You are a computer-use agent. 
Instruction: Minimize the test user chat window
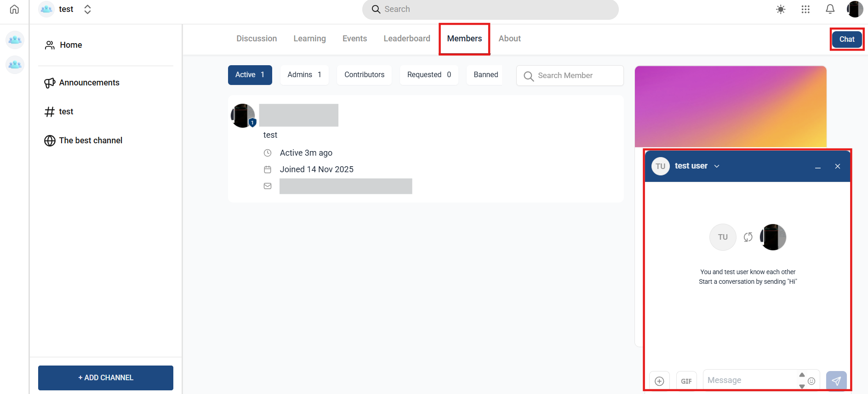[818, 167]
